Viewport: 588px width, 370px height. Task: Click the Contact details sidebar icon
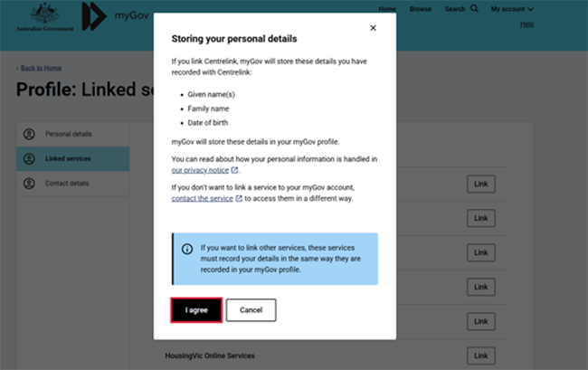tap(29, 183)
